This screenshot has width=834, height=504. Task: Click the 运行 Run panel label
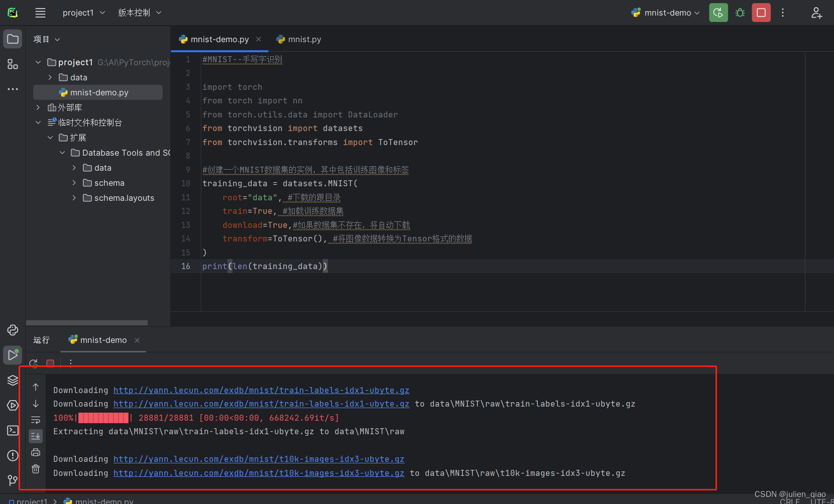pos(41,340)
